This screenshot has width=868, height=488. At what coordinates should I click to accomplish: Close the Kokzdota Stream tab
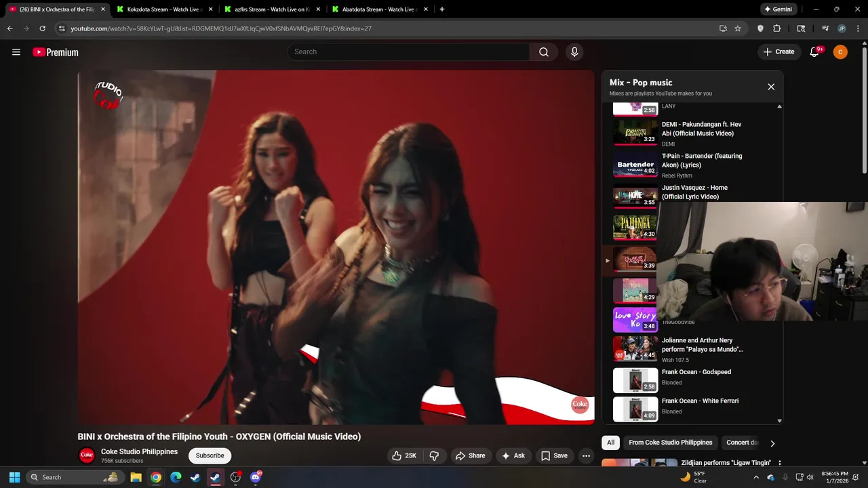(x=211, y=9)
